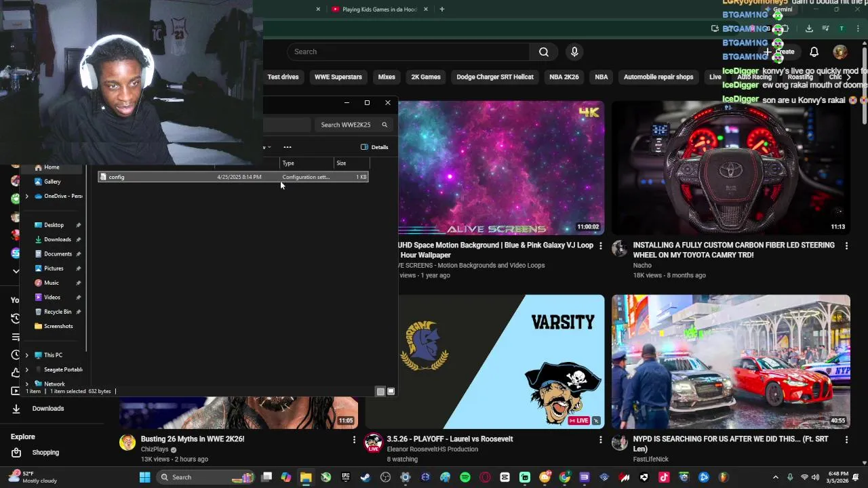Switch Explorer to large thumbnails view
The image size is (868, 488).
pos(391,391)
